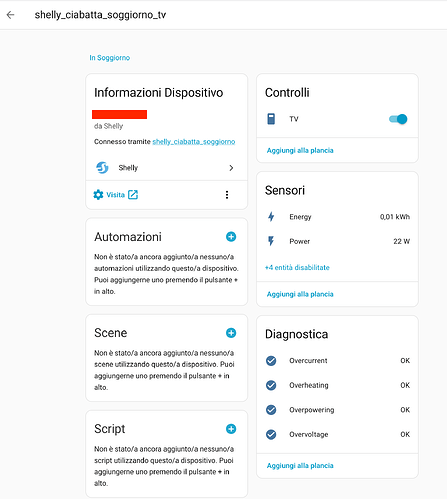
Task: Add Controlli card to the plancia
Action: 300,150
